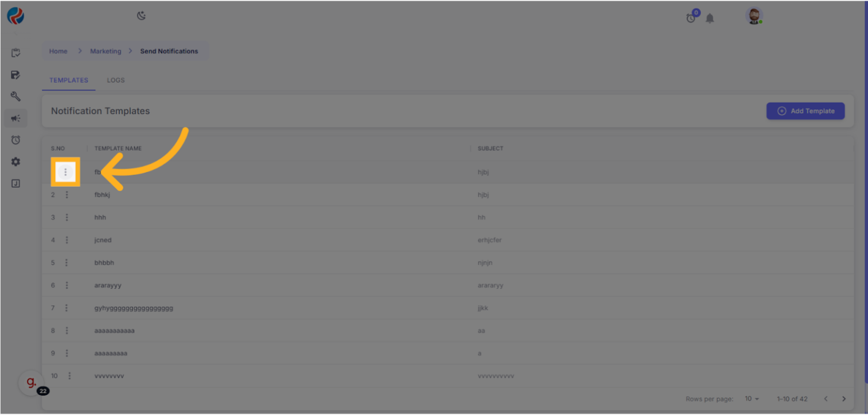This screenshot has width=868, height=415.
Task: Select the Templates tab
Action: click(x=68, y=80)
